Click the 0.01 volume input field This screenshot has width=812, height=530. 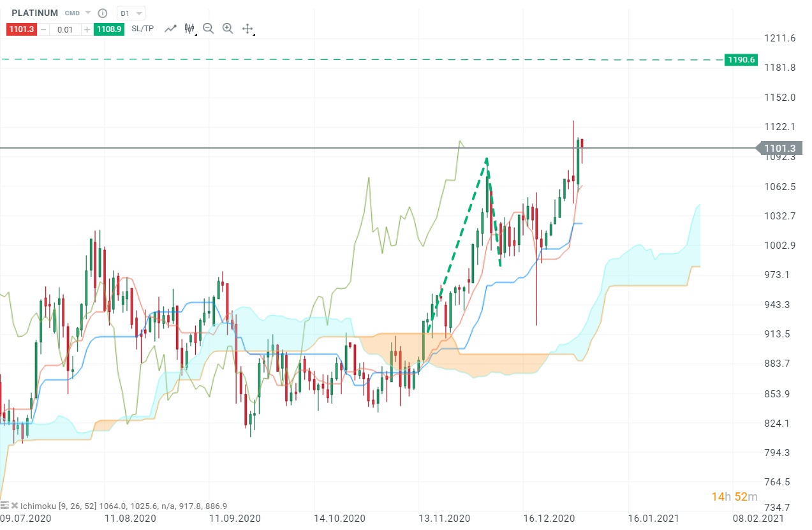coord(66,29)
